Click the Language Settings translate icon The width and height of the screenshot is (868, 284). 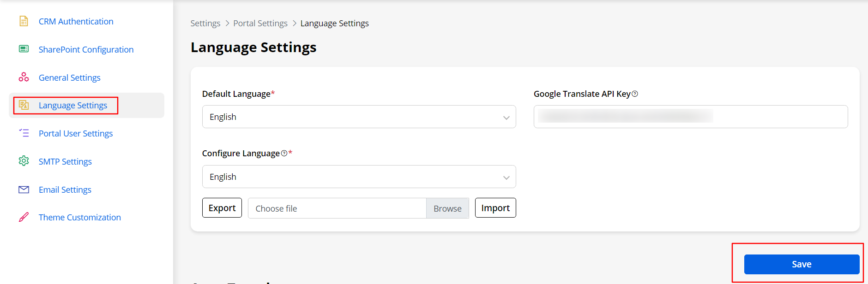tap(24, 105)
